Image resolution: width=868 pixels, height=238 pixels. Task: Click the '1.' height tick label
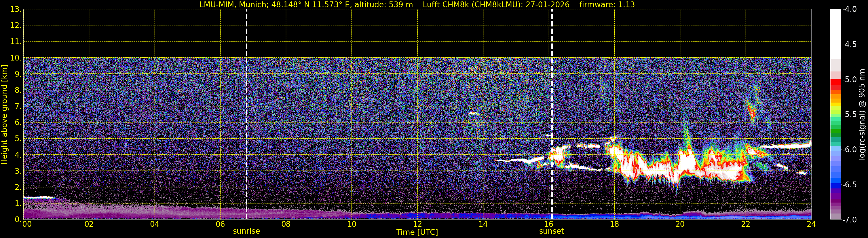(x=18, y=204)
